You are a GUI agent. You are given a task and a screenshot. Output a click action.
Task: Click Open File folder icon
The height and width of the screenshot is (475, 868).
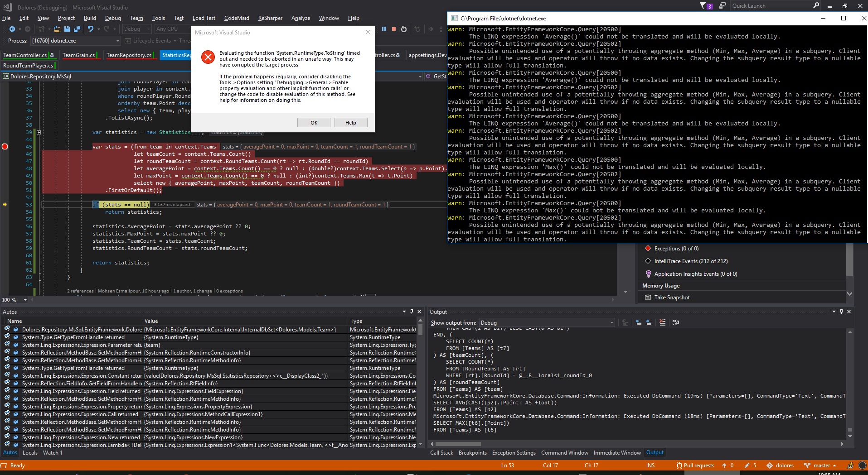click(57, 29)
